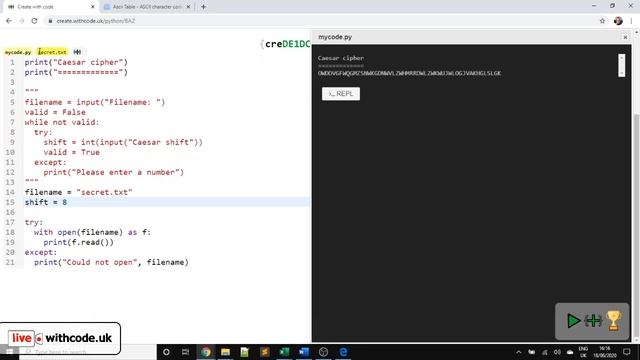Open File Explorer from the taskbar
Viewport: 640px width, 360px height.
[x=225, y=352]
